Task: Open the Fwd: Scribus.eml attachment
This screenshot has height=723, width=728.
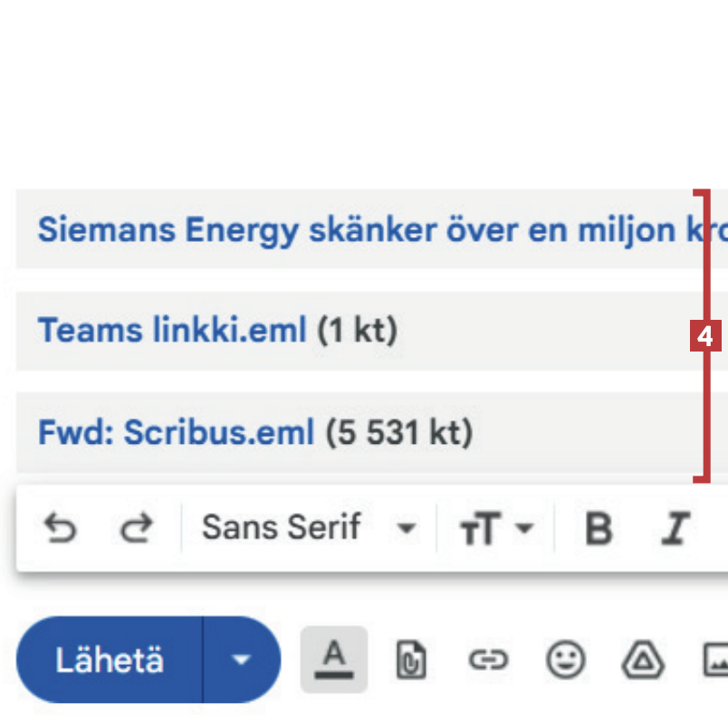Action: 176,433
